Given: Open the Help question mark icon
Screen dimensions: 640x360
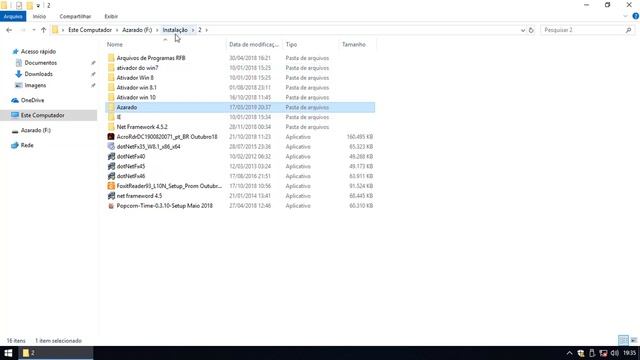Looking at the screenshot, I should click(636, 16).
